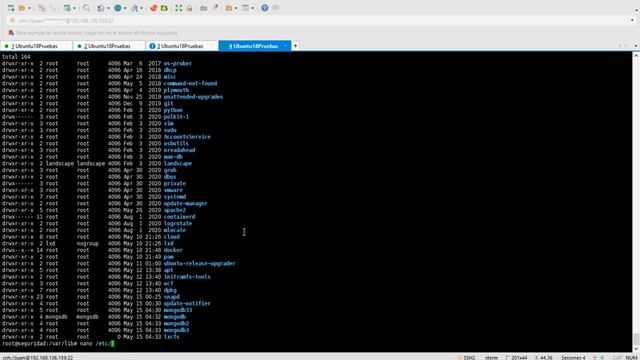
Task: Click the 'nano /etc/' command prompt line
Action: click(x=58, y=344)
